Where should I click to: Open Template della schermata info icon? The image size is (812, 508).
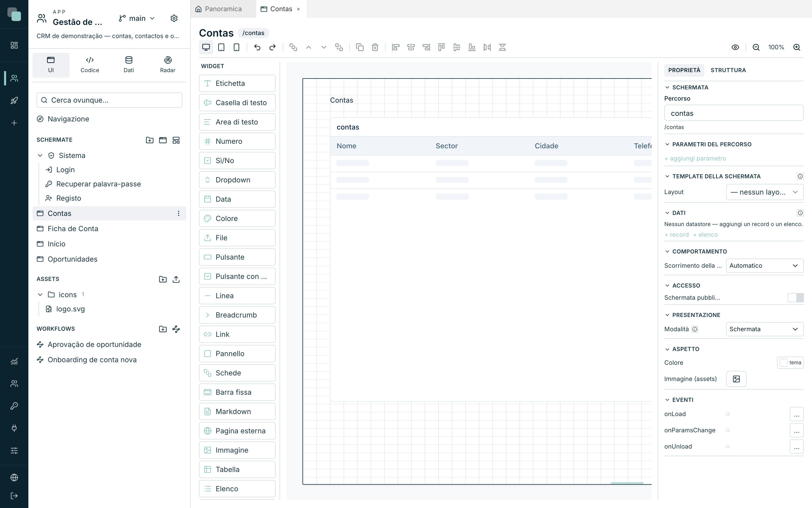(x=800, y=176)
